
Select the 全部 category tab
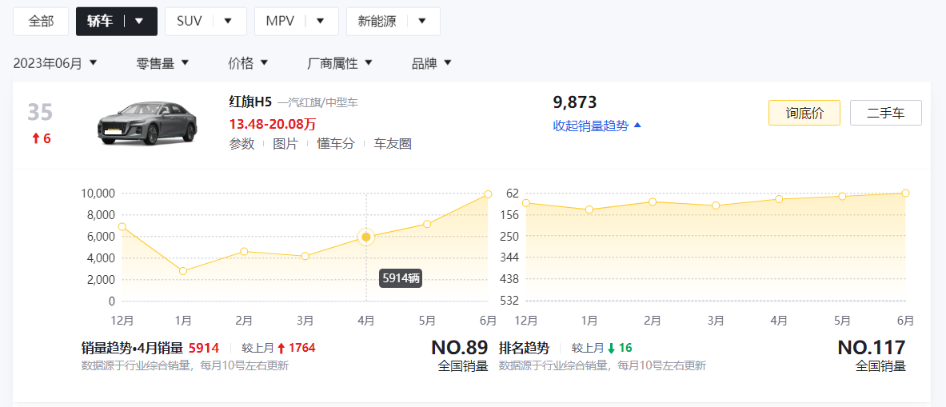[x=41, y=21]
